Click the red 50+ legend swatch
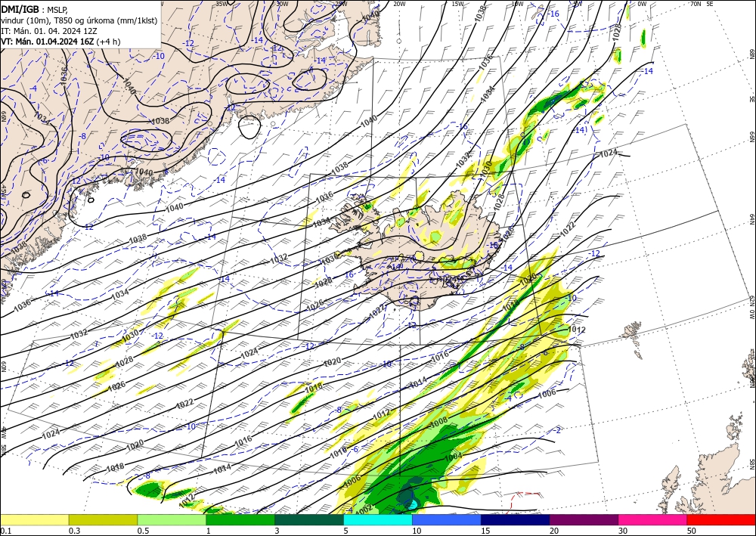 (721, 519)
